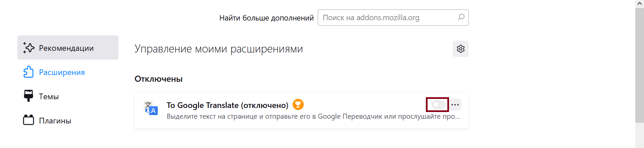Open the To Google Translate title link
The height and width of the screenshot is (148, 644).
pos(227,105)
